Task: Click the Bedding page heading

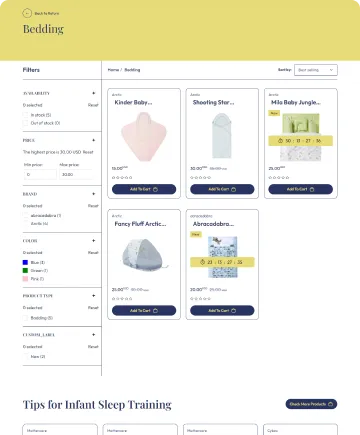Action: point(43,29)
